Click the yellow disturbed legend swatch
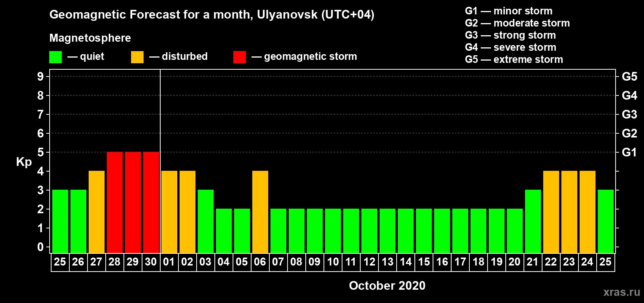The width and height of the screenshot is (644, 303). click(x=137, y=57)
